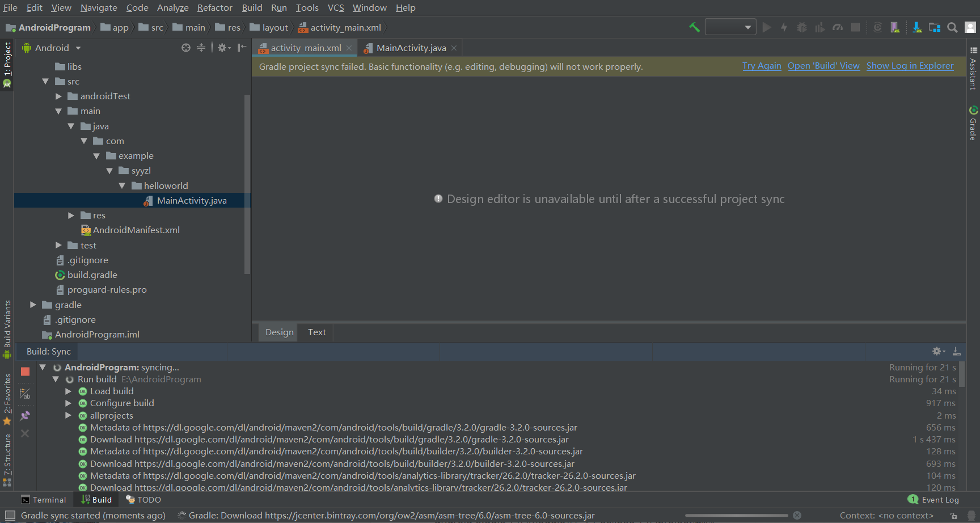The width and height of the screenshot is (980, 523).
Task: Collapse the main folder in tree
Action: [x=58, y=111]
